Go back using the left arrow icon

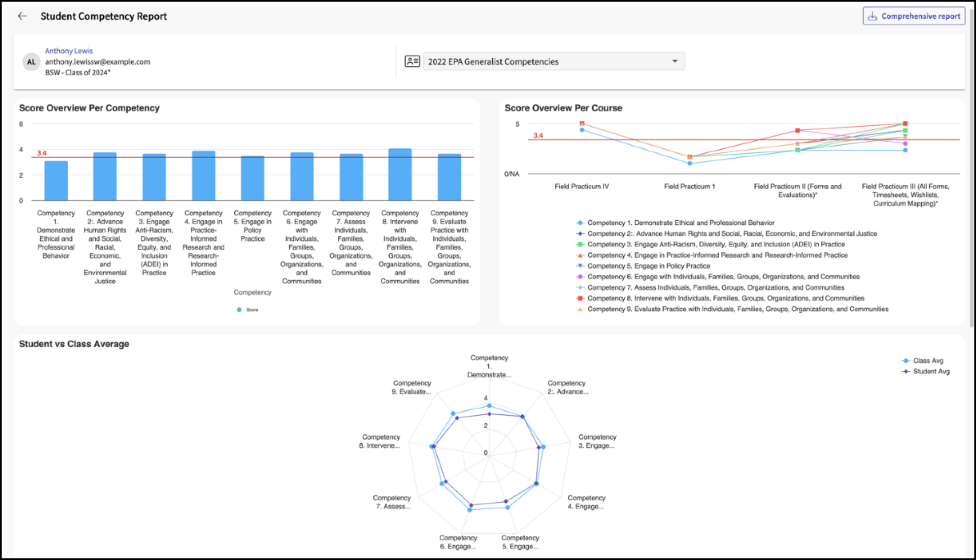22,16
